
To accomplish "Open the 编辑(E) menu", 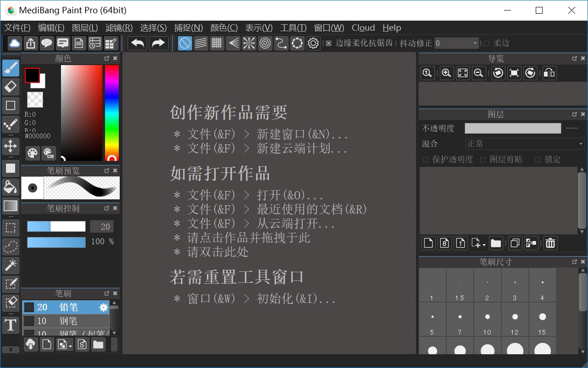I will 51,28.
